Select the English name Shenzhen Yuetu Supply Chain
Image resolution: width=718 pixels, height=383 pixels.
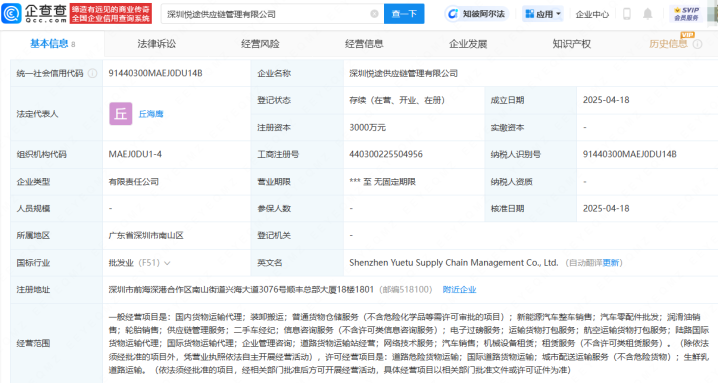tap(454, 263)
